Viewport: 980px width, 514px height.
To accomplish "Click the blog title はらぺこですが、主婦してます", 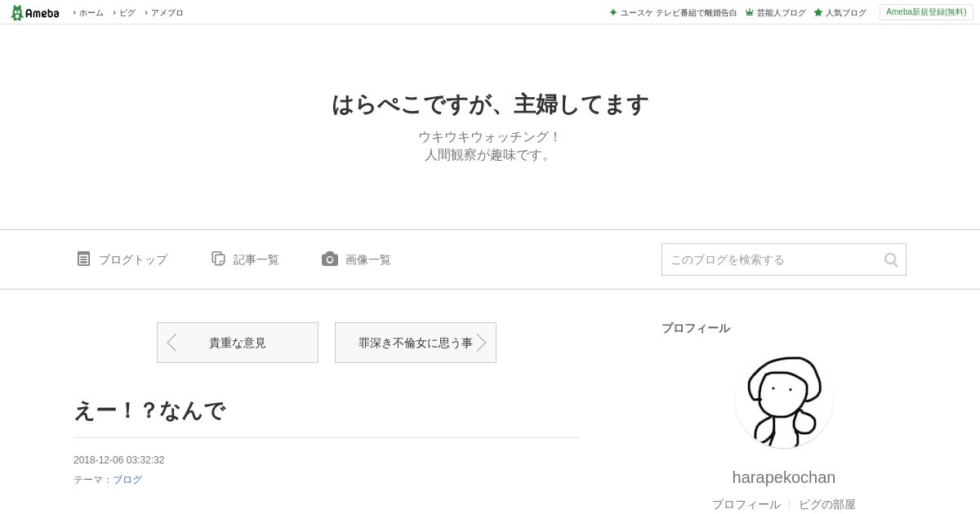I will click(x=490, y=104).
